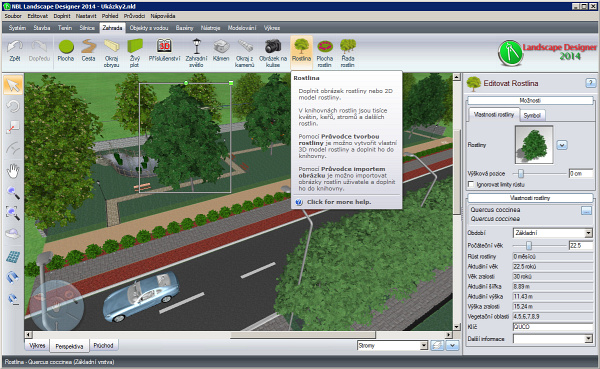Open the Další informace dropdown
The width and height of the screenshot is (600, 369).
coord(589,339)
